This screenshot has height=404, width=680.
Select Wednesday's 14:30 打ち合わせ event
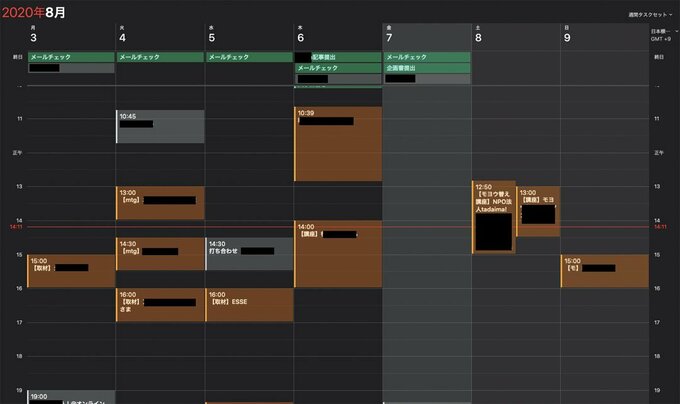point(249,253)
